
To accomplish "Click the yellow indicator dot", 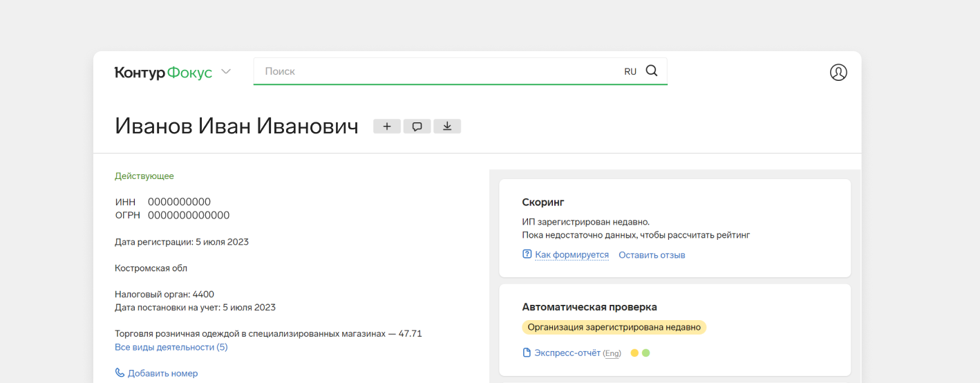I will (x=634, y=353).
